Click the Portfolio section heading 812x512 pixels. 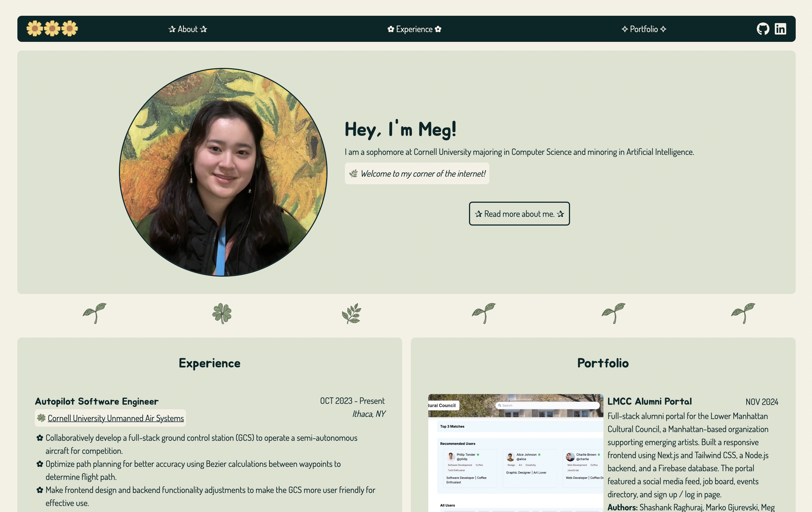603,363
